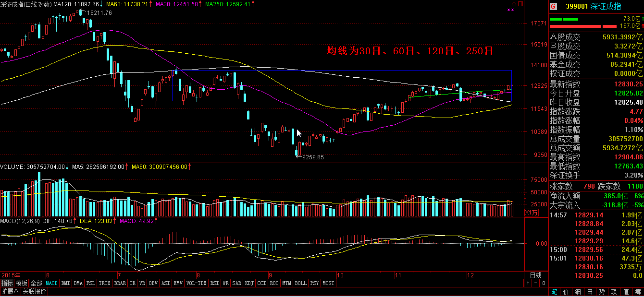
Task: Zoom out chart with the − button
Action: point(535,284)
